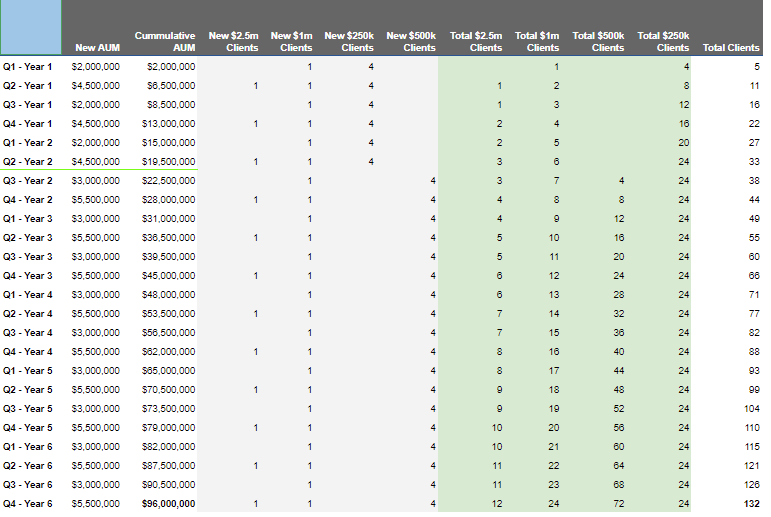This screenshot has width=771, height=517.
Task: Click cumulative AUM value $6,500,000
Action: tap(171, 86)
